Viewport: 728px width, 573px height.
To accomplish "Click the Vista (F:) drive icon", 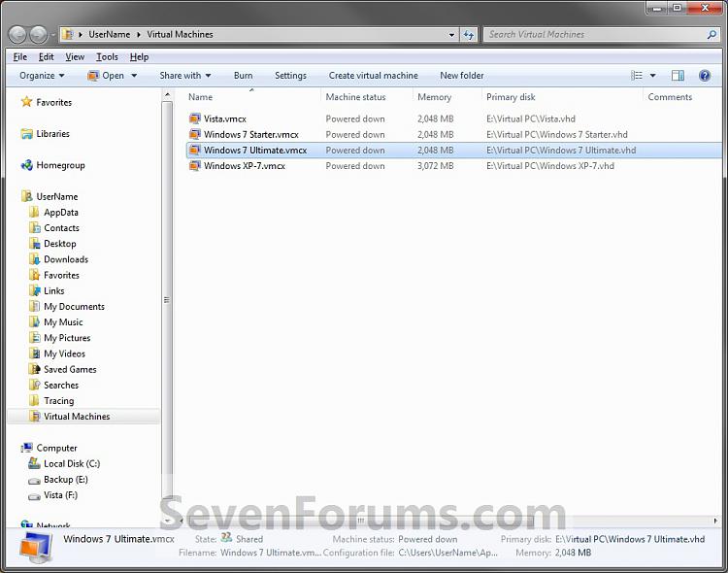I will tap(34, 496).
